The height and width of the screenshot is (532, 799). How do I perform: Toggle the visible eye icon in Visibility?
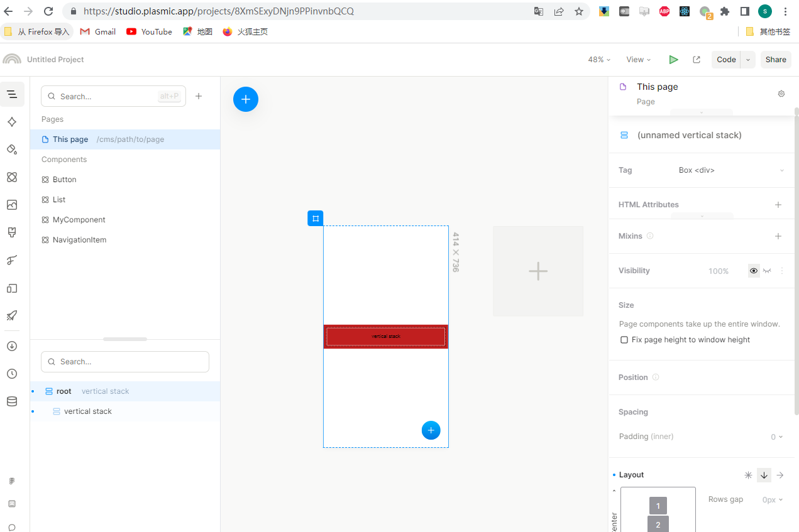[x=753, y=271]
